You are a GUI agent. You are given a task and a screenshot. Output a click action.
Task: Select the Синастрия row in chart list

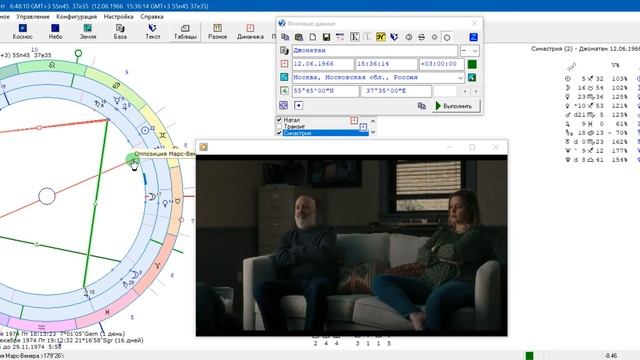pos(326,133)
